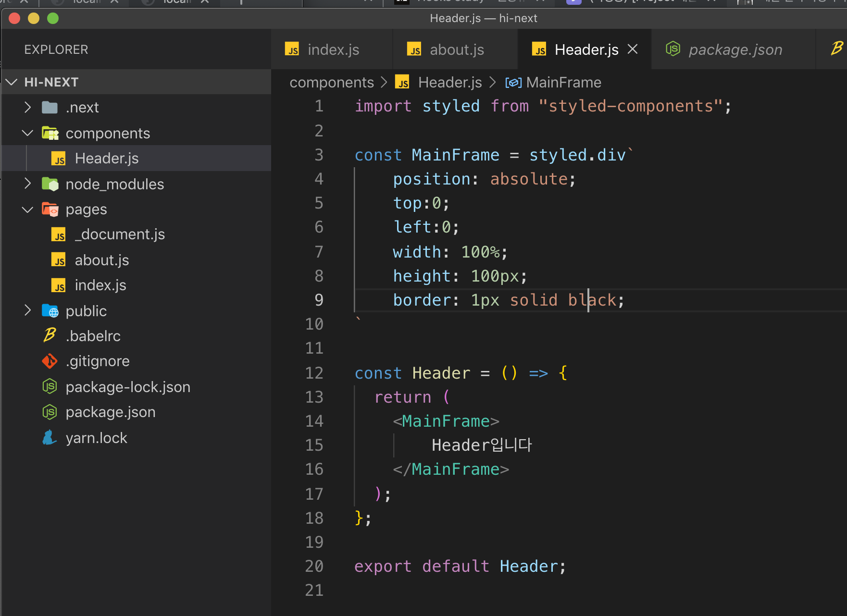Click JS icon of about.js in explorer

pos(58,260)
